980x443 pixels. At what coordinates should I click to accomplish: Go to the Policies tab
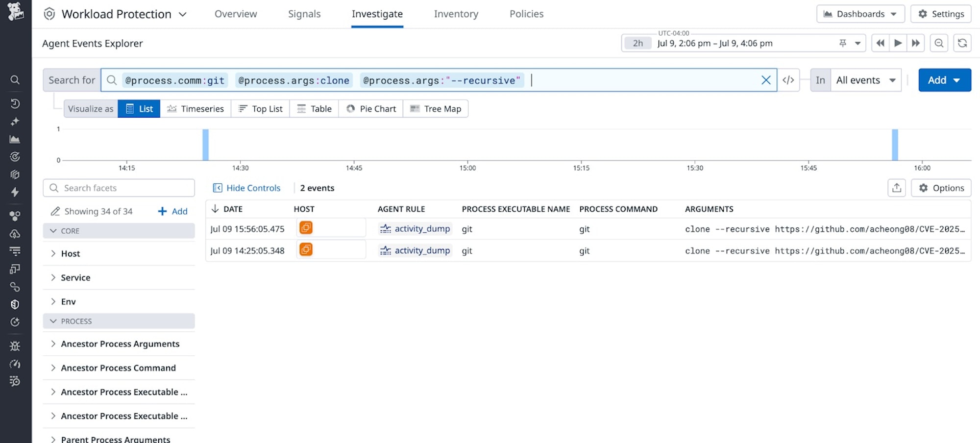point(526,14)
